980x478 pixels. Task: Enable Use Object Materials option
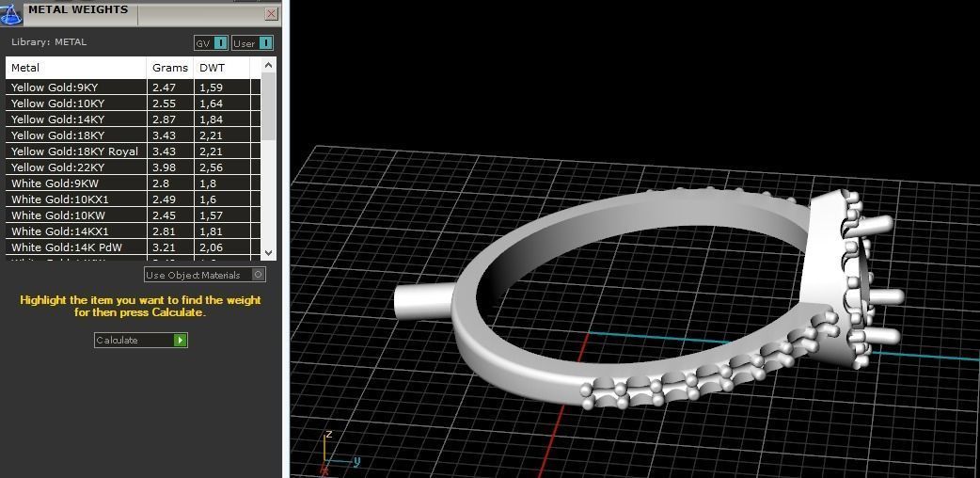click(205, 275)
